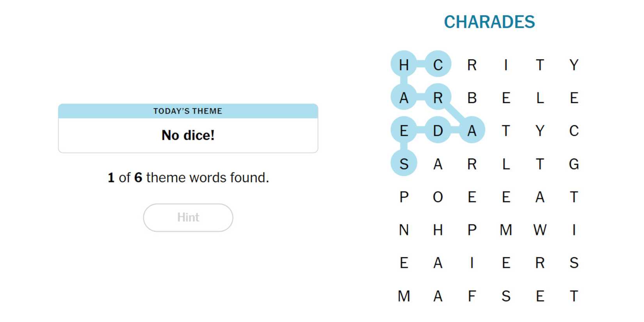Screen dimensions: 644x322
Task: Tap the letter M beside the W
Action: pos(505,230)
